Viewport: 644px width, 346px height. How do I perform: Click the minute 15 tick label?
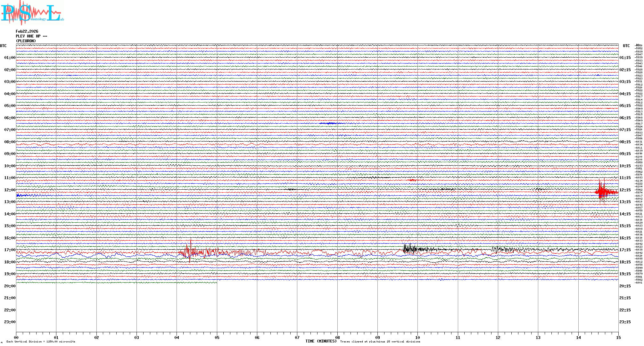click(x=618, y=338)
